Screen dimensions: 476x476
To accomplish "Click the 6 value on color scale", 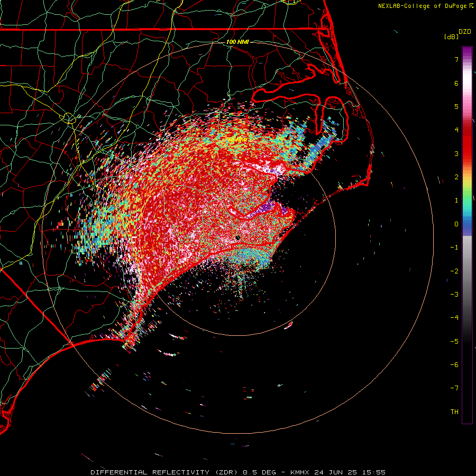I will click(x=456, y=83).
